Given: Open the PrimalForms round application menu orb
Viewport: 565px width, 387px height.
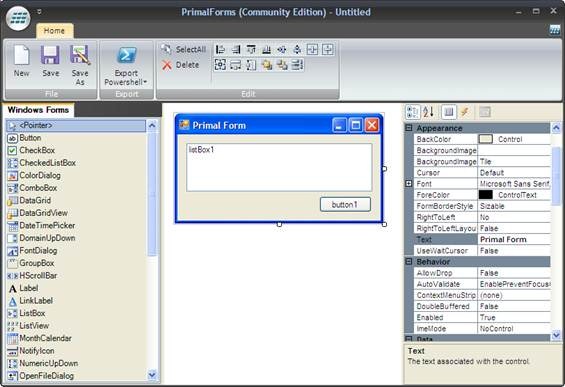Looking at the screenshot, I should click(x=18, y=17).
